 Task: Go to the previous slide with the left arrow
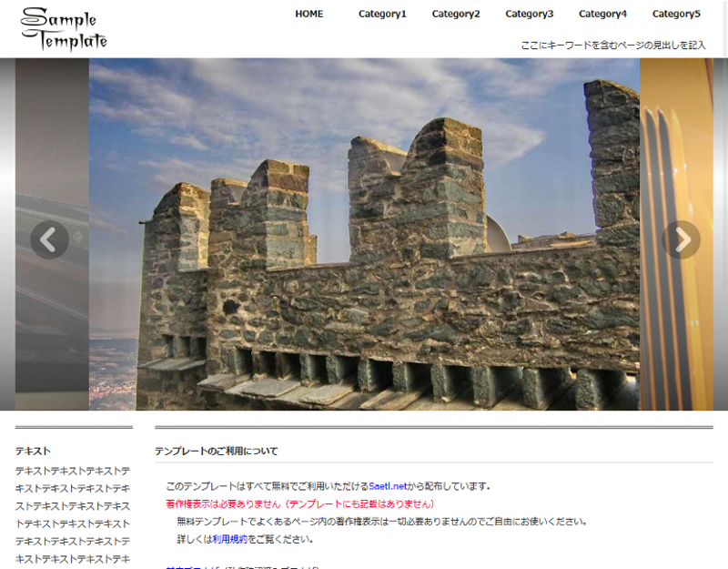tap(49, 239)
